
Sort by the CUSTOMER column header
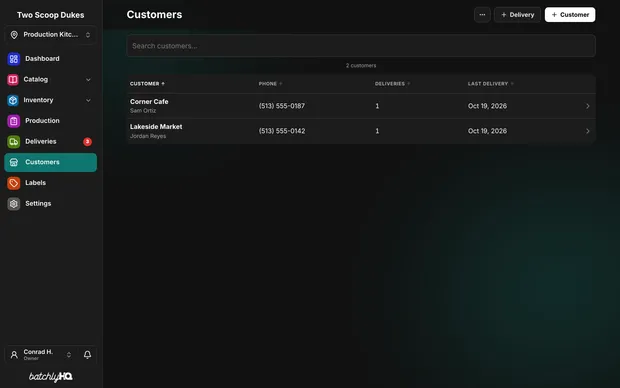coord(147,84)
